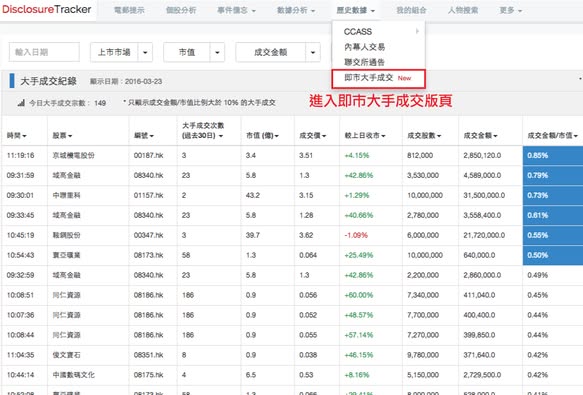Click the 輸入日期 date input field

coord(44,52)
